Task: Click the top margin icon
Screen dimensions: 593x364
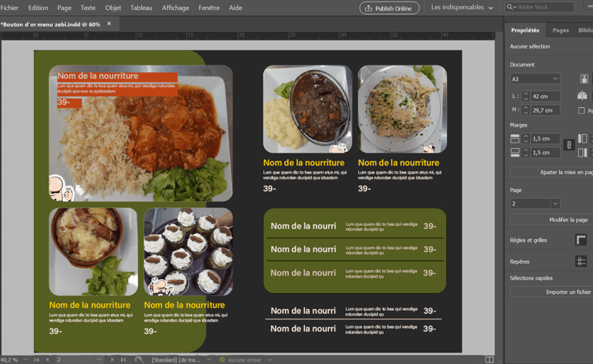Action: tap(515, 139)
